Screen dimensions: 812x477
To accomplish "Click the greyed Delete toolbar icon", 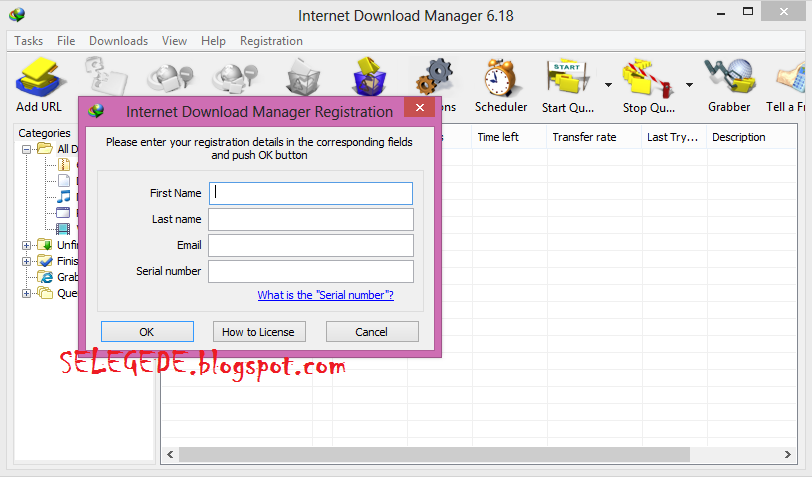I will coord(303,77).
